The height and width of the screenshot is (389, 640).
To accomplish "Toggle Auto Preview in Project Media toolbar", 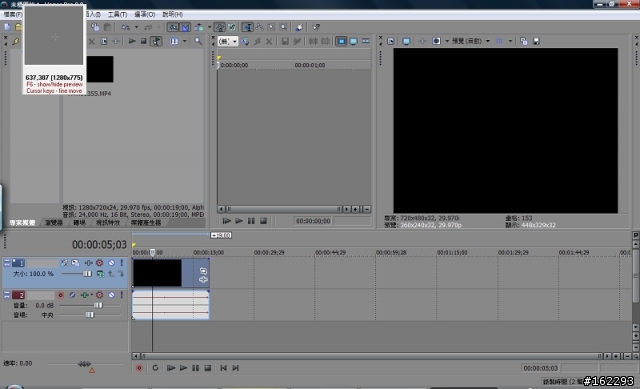I will click(156, 41).
